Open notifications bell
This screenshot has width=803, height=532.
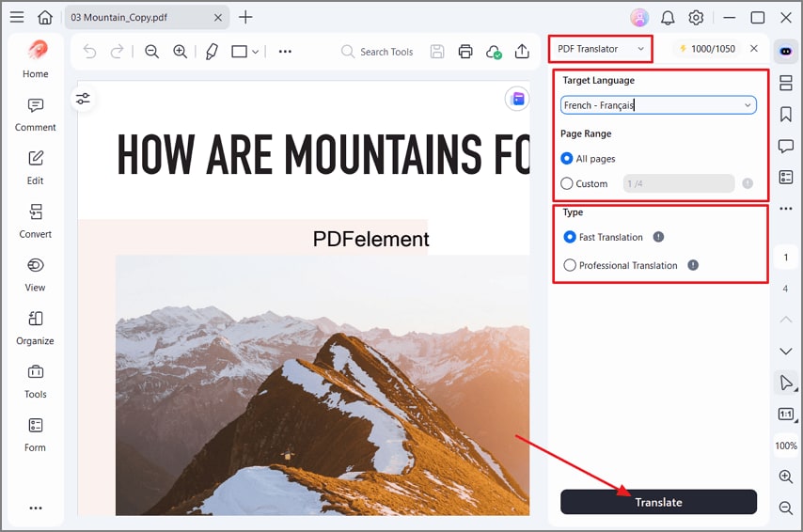tap(668, 18)
